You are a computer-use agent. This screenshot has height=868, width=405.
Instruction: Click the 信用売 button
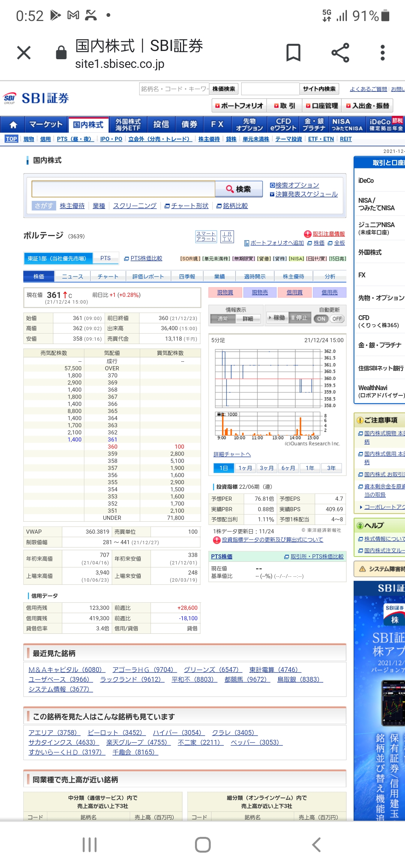coord(330,292)
